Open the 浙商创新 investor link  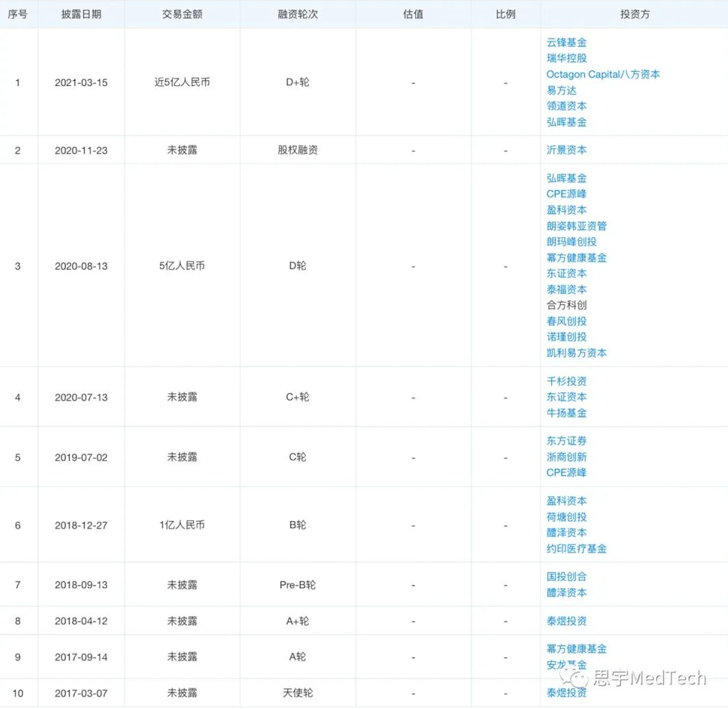(566, 456)
